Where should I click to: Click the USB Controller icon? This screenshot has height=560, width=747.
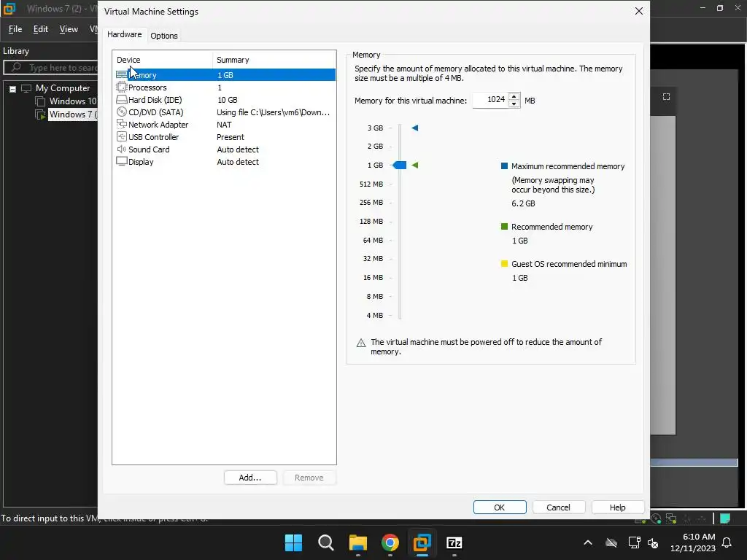122,136
